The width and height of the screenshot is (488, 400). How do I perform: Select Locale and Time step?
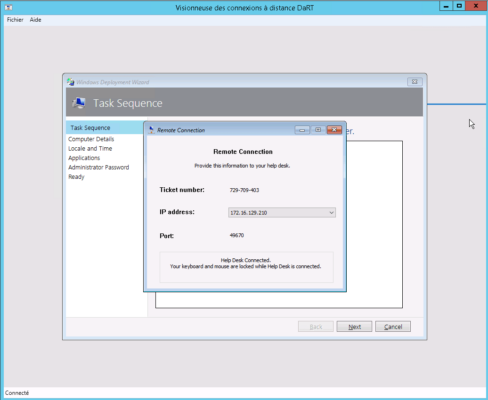click(x=90, y=148)
